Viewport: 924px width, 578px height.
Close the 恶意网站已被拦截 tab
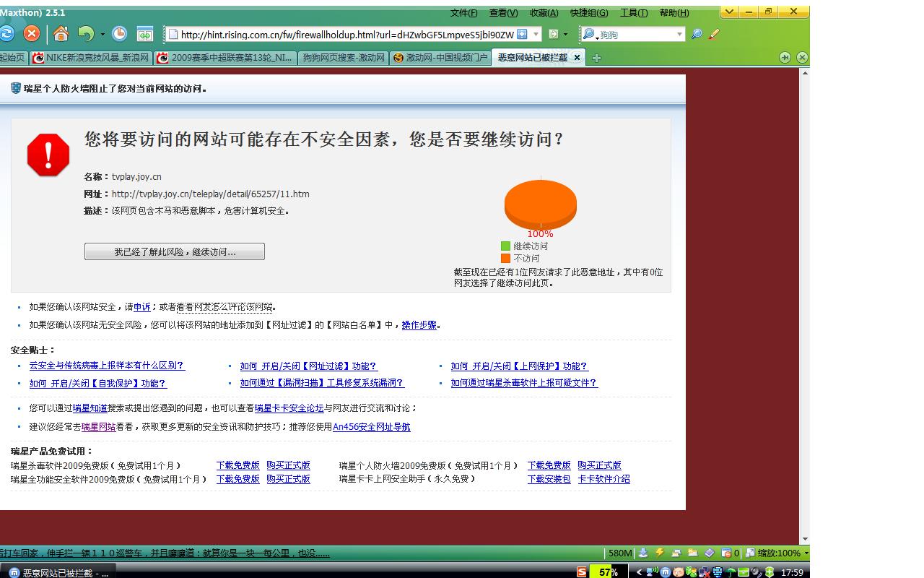[x=577, y=58]
